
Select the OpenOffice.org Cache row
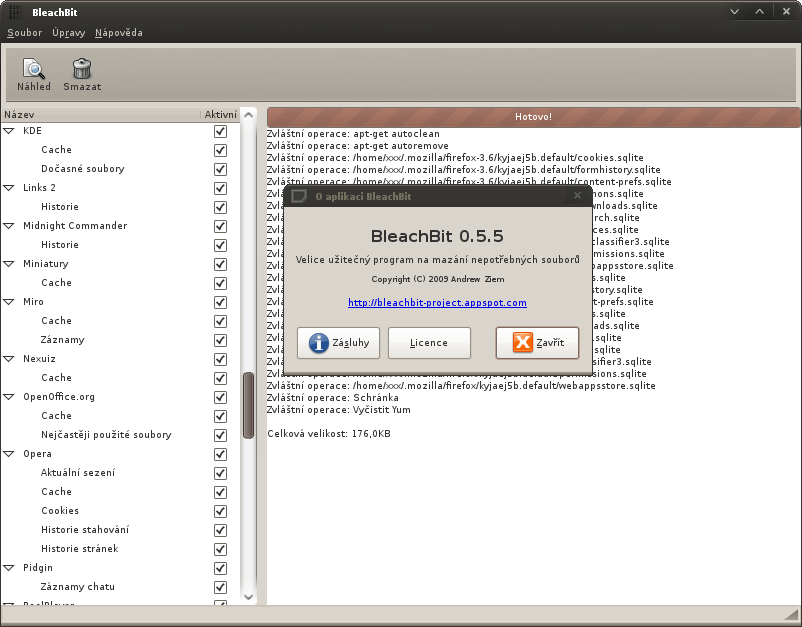click(120, 416)
